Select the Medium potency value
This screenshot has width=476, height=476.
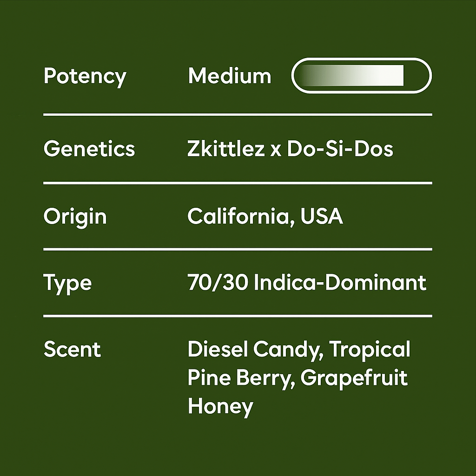[229, 76]
